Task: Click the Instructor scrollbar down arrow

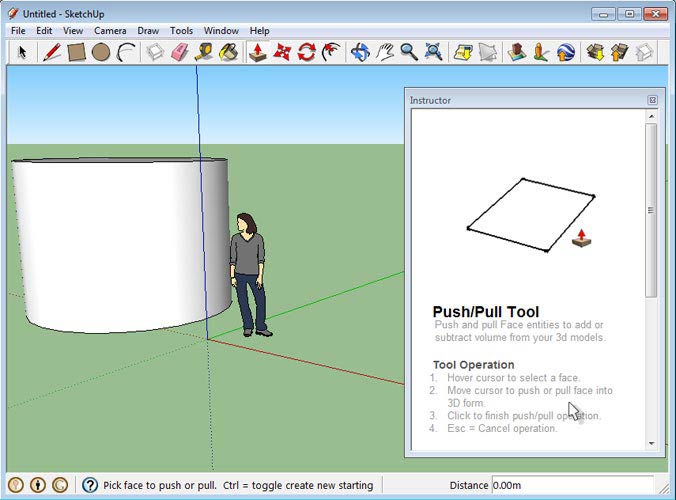Action: pos(652,443)
